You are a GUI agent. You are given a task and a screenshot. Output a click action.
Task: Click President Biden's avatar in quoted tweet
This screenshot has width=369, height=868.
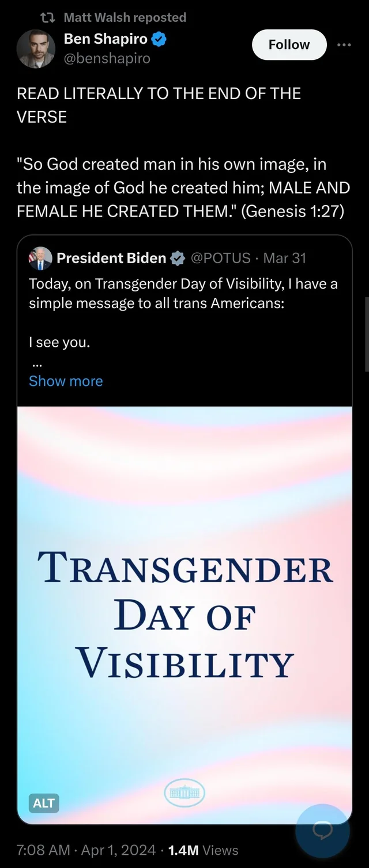pyautogui.click(x=40, y=258)
